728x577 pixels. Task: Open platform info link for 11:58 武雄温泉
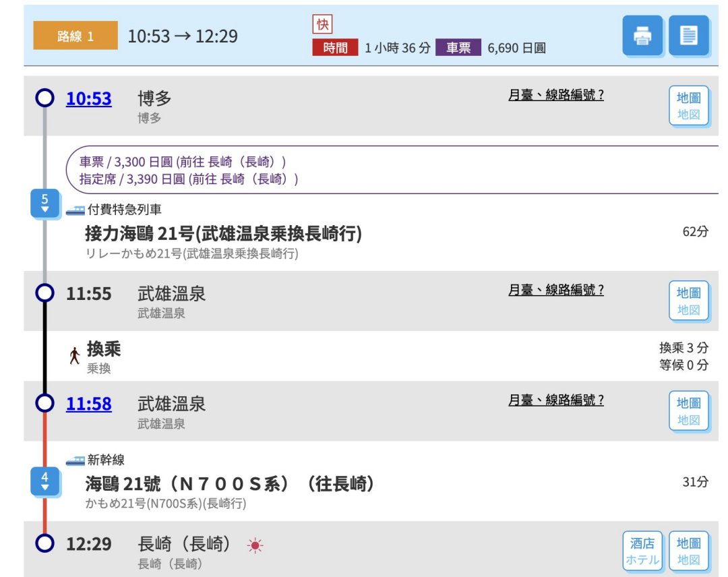(x=555, y=400)
